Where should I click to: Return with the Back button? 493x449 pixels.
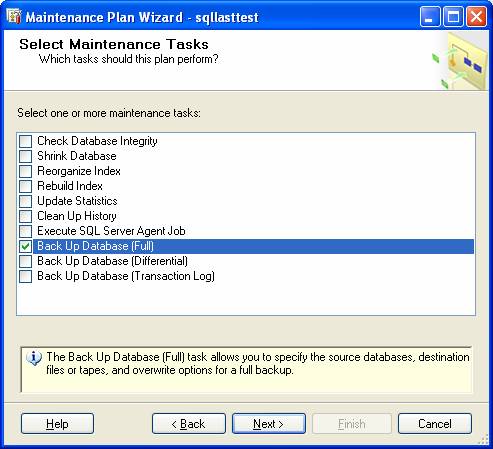coord(189,424)
